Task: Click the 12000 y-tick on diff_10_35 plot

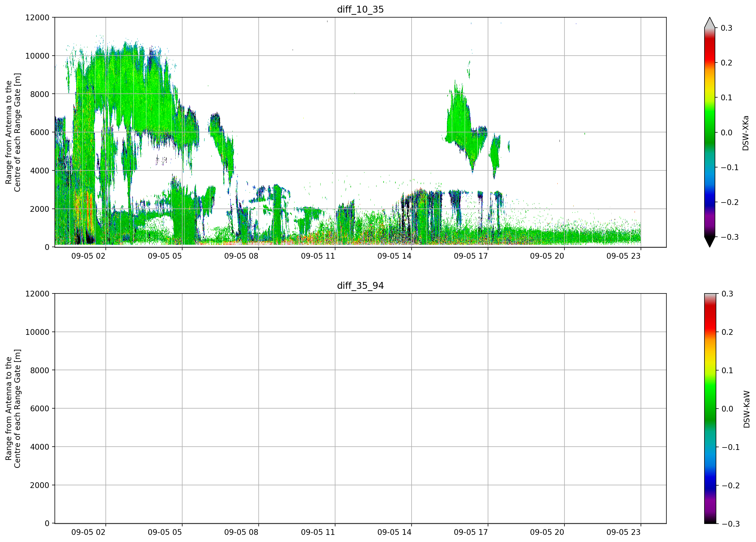Action: point(37,17)
